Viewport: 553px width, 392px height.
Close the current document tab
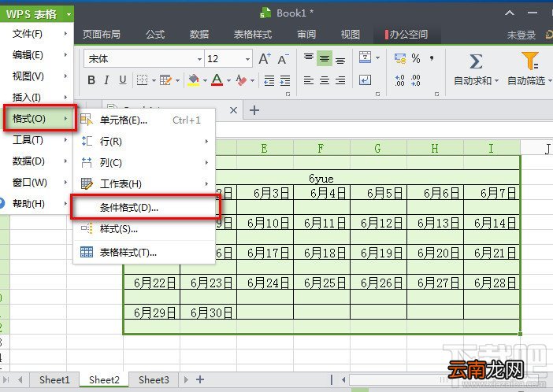pyautogui.click(x=233, y=110)
